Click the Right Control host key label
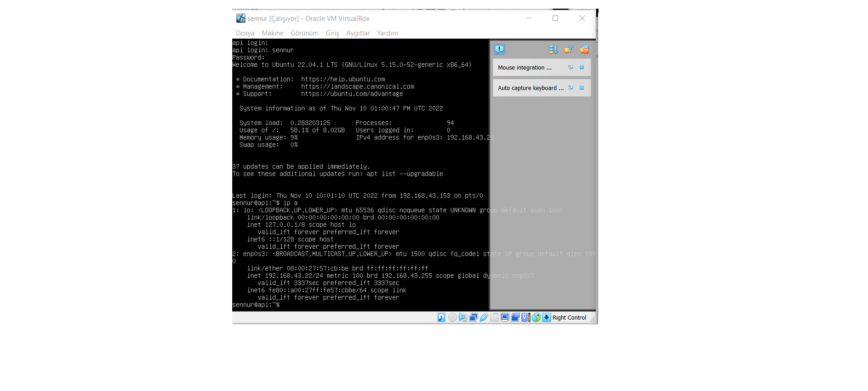Screen dimensions: 868x391 click(569, 318)
